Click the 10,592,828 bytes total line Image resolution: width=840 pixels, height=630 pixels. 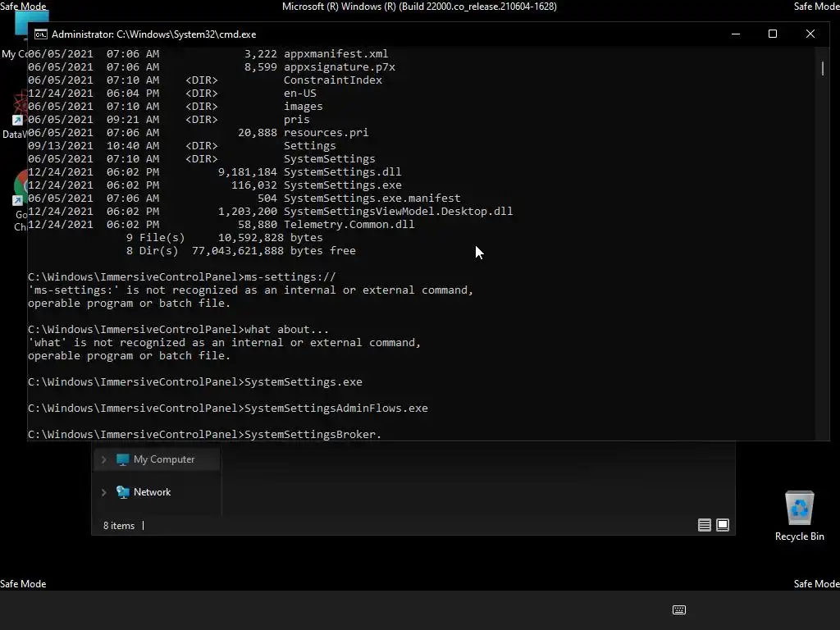pyautogui.click(x=225, y=238)
